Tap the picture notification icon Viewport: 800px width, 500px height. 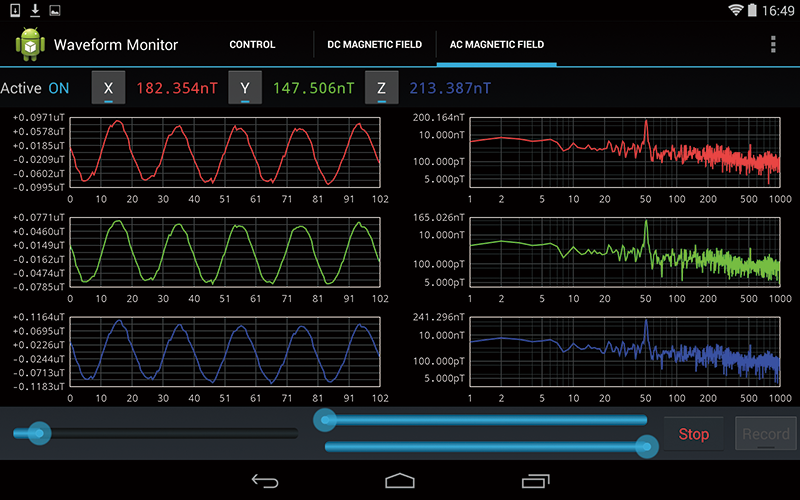55,10
